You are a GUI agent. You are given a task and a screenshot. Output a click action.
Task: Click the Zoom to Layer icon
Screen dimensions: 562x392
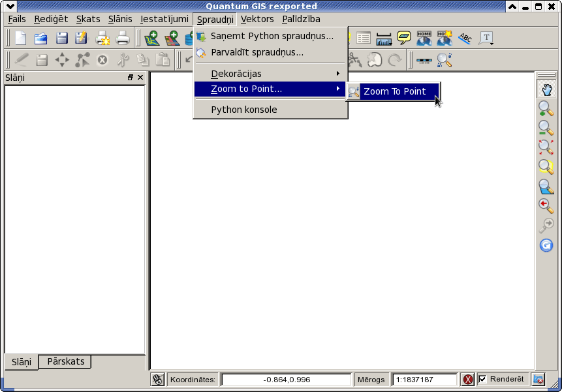tap(546, 187)
